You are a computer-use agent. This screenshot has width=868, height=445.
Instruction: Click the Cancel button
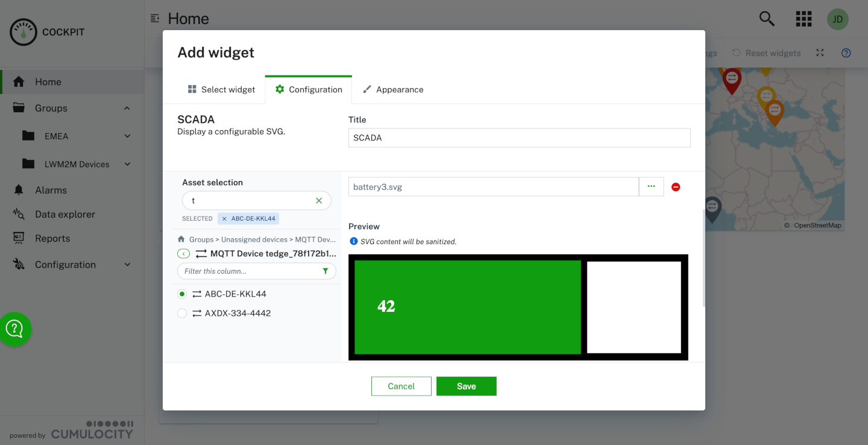[401, 387]
